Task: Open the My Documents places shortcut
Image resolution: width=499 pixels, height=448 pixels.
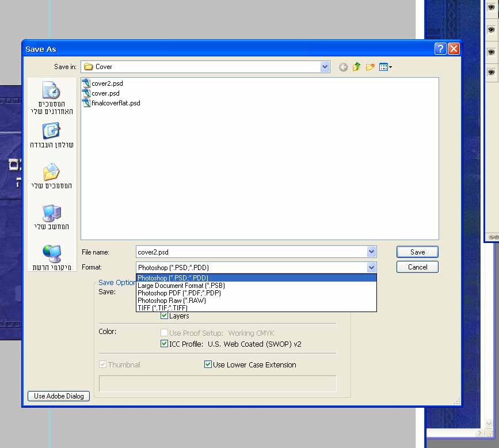Action: point(52,176)
